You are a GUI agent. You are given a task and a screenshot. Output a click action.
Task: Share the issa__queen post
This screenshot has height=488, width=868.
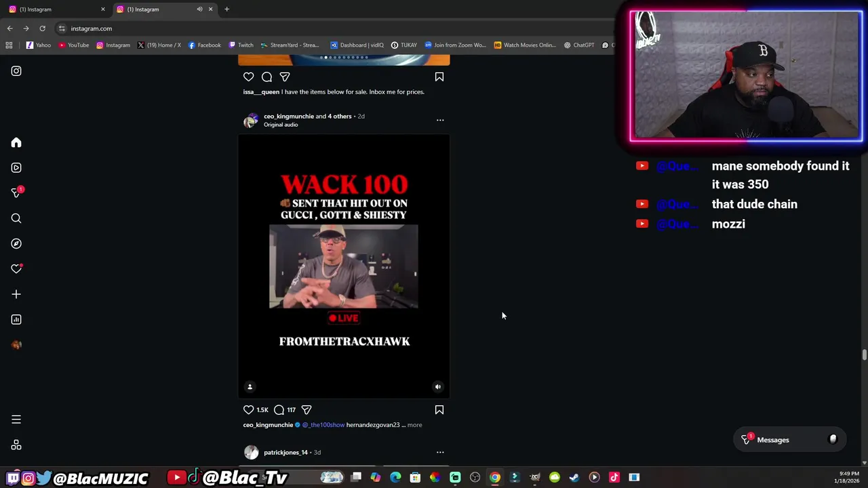[x=285, y=77]
